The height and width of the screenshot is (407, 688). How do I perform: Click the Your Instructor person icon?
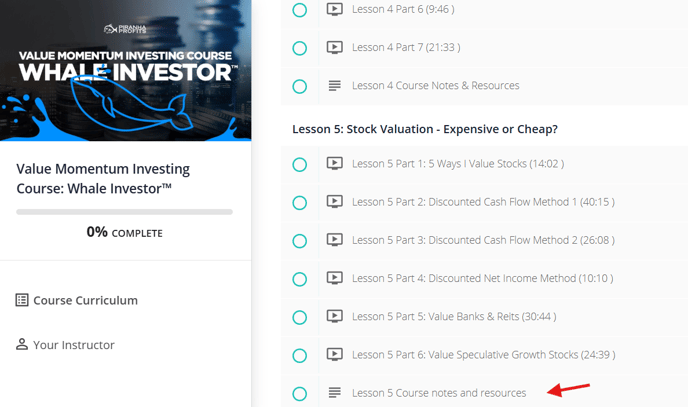[22, 344]
